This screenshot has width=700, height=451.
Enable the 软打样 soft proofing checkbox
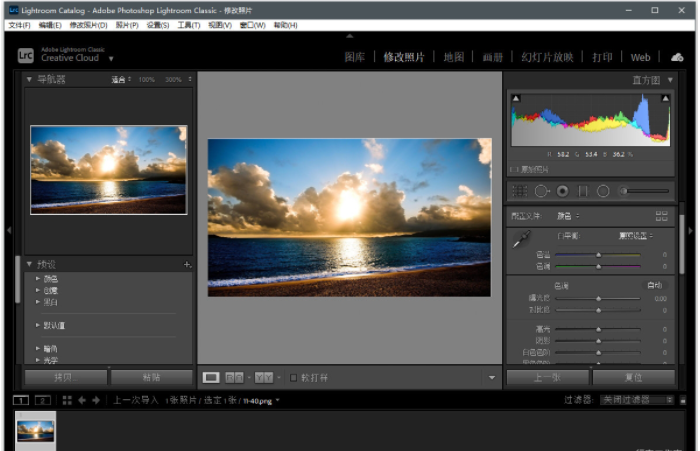coord(293,377)
